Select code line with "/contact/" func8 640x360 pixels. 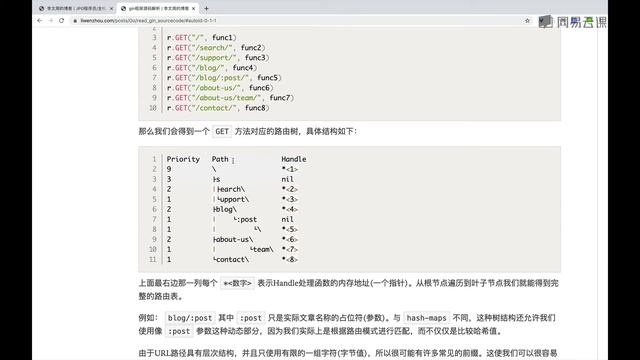[x=218, y=108]
